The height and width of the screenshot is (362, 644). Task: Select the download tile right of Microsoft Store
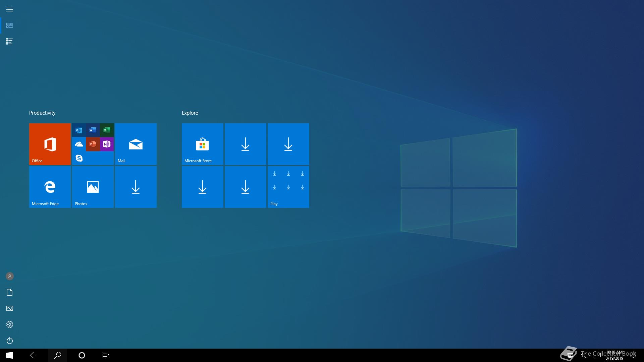(246, 144)
